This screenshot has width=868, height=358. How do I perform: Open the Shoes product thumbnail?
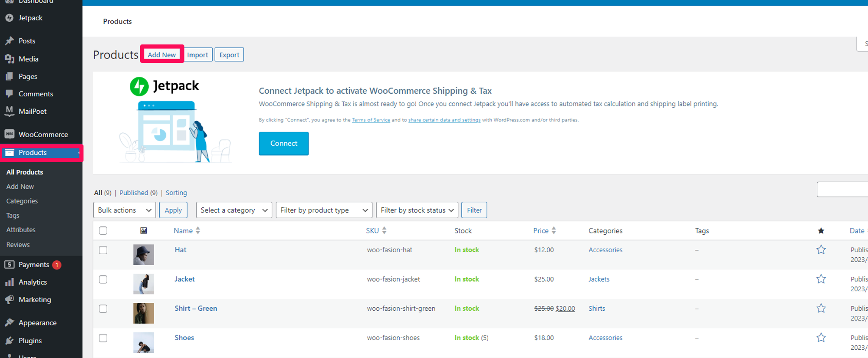point(143,342)
